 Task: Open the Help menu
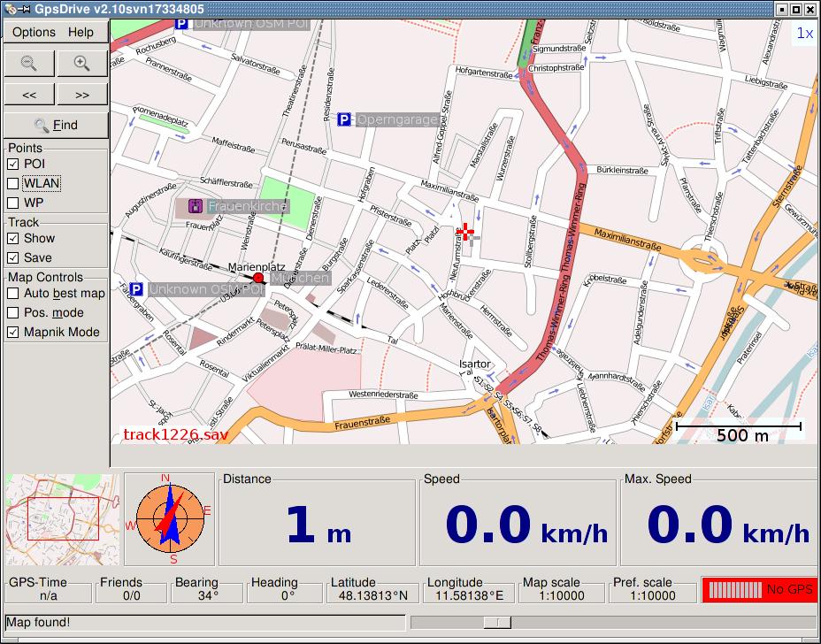[81, 32]
